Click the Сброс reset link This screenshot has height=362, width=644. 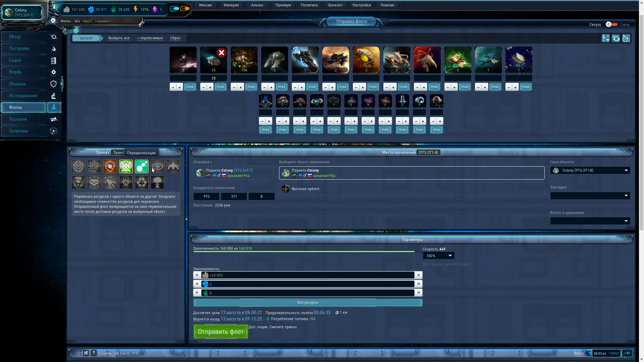[175, 38]
